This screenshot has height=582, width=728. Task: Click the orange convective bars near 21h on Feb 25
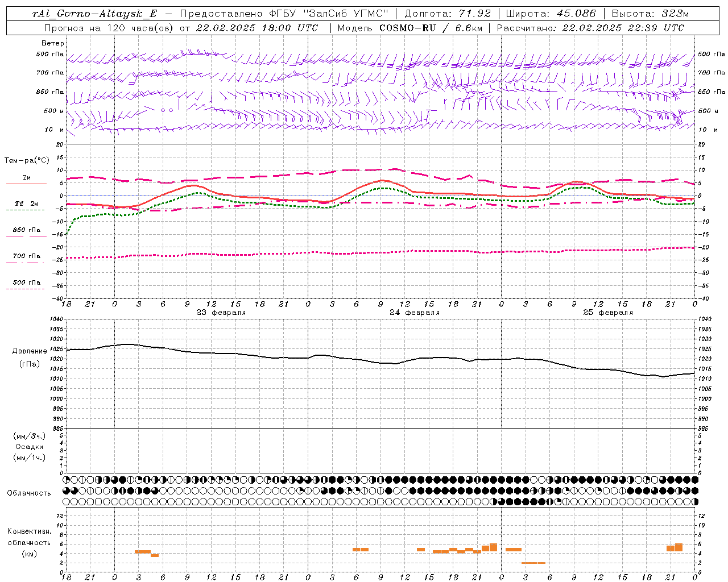tap(675, 547)
